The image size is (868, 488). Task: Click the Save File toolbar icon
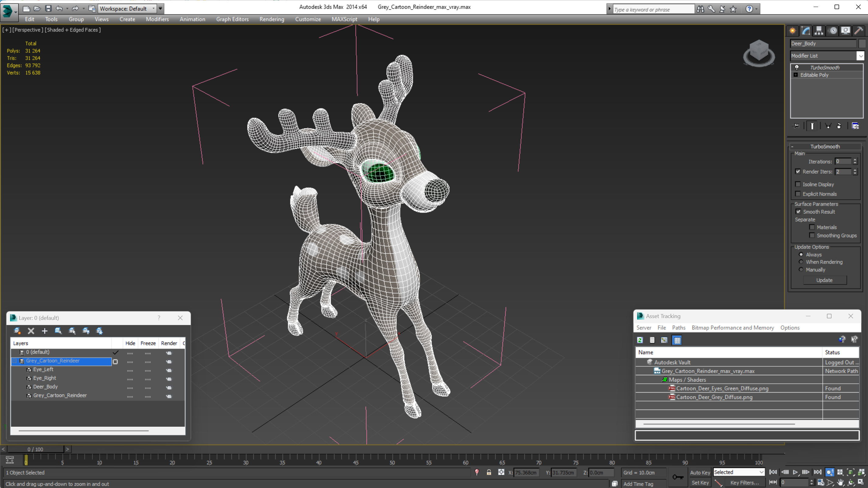(x=48, y=9)
